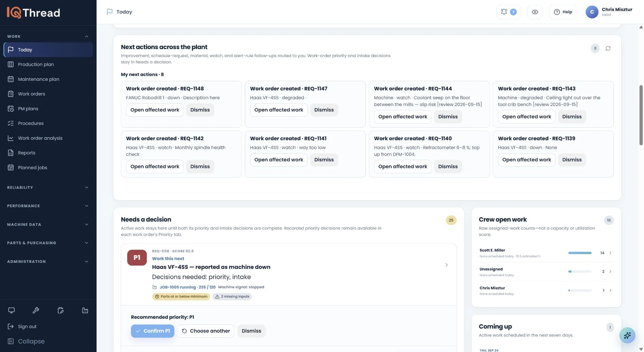
Task: Refresh next actions with the refresh icon
Action: point(608,48)
